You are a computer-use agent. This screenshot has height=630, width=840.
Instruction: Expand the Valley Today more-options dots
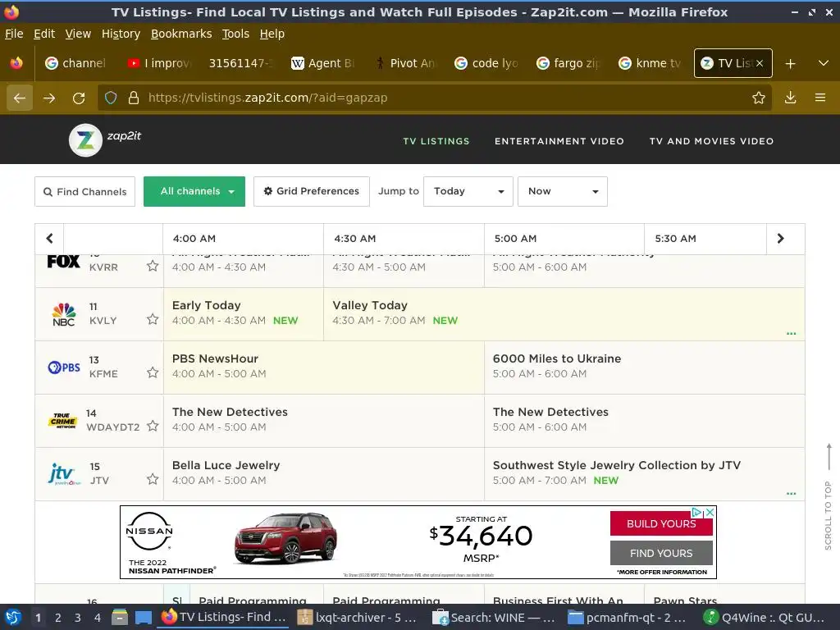(x=792, y=334)
